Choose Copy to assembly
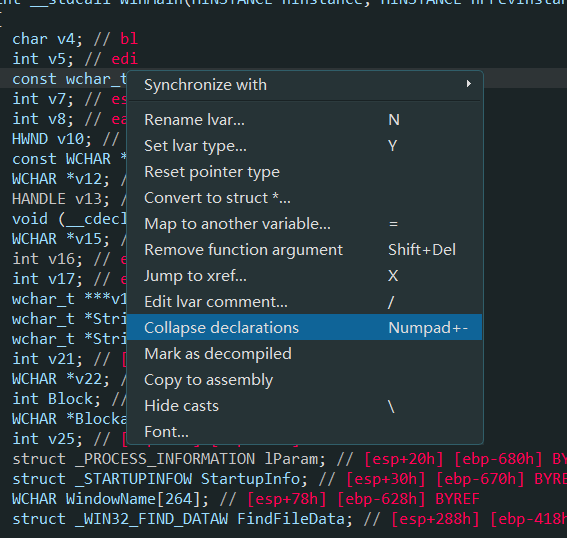 point(305,380)
